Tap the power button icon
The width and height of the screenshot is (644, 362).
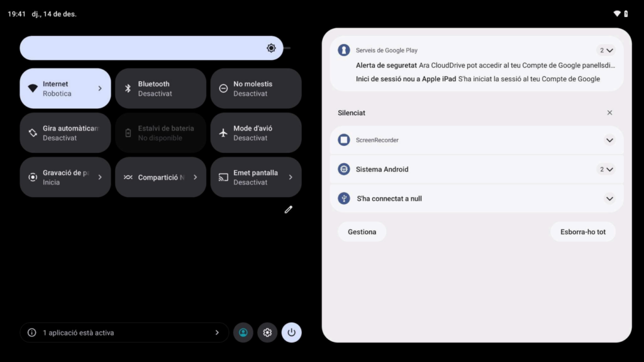(x=291, y=332)
